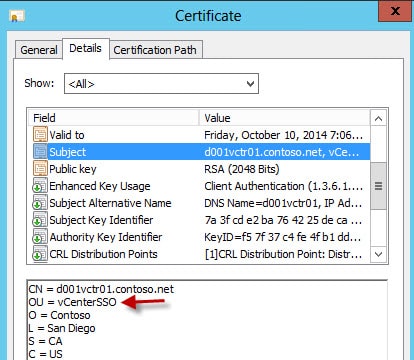Click the Valid to field icon
Screen dimensions: 414x360
pos(40,135)
